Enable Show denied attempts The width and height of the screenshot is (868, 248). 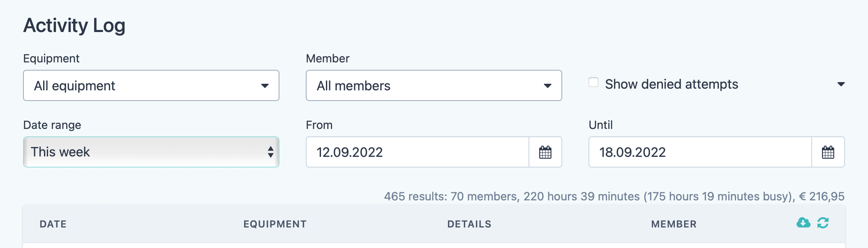593,83
